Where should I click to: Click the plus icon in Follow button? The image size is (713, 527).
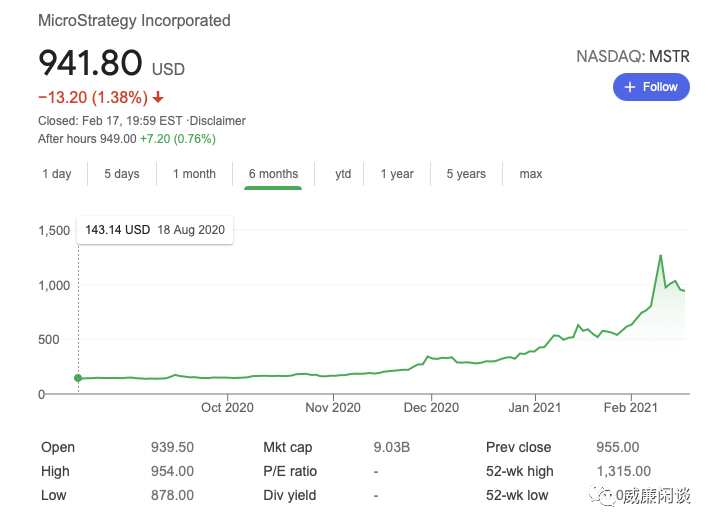pos(629,87)
